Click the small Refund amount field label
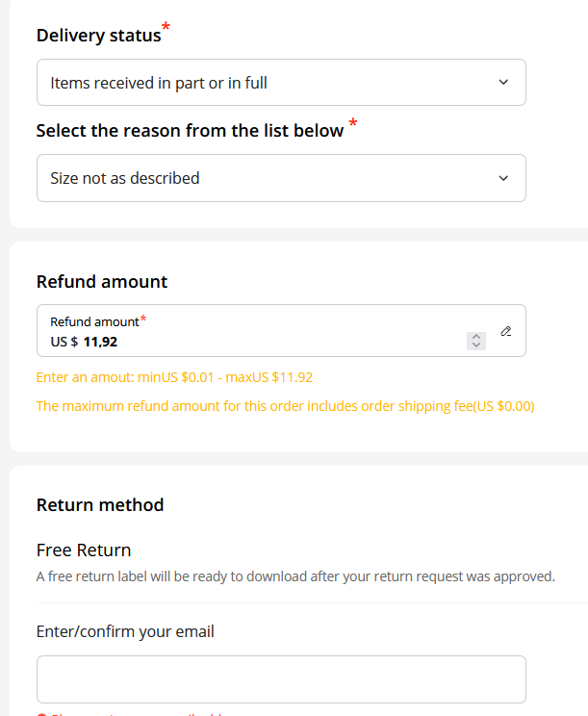Viewport: 588px width, 716px height. (x=94, y=322)
